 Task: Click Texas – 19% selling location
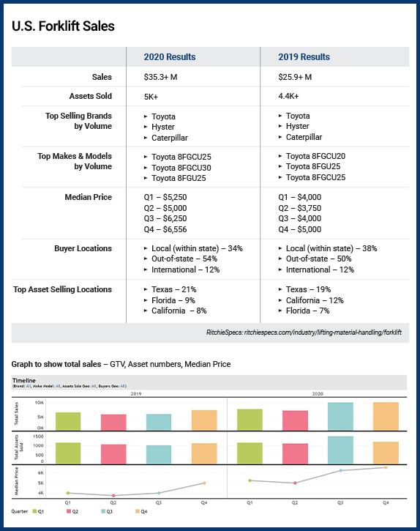tap(308, 289)
